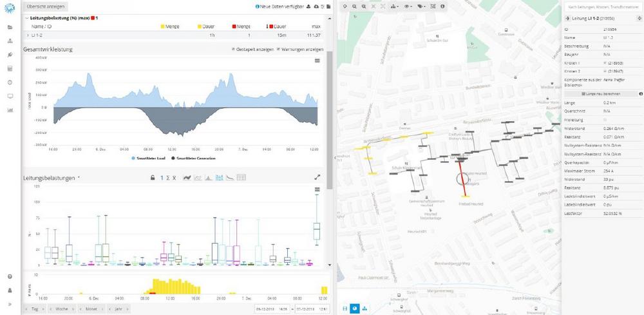644x315 pixels.
Task: Click the Länge neu berechnen button
Action: [x=601, y=93]
